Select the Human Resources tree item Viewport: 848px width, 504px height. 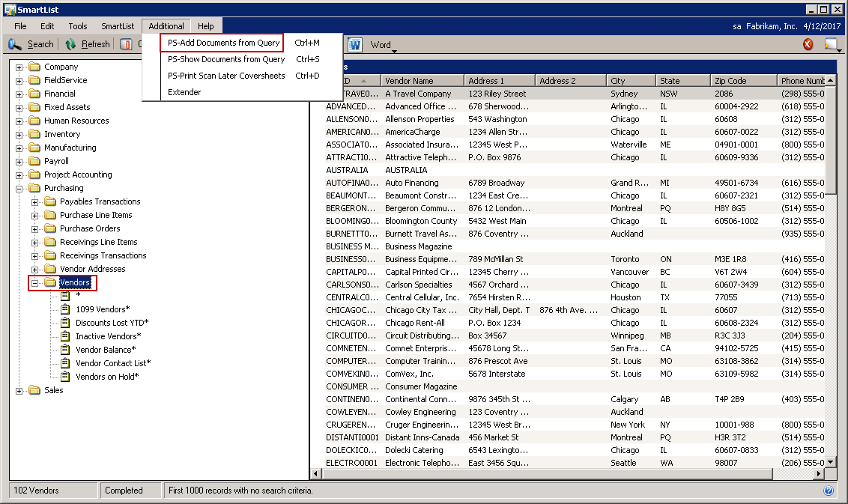pyautogui.click(x=76, y=121)
